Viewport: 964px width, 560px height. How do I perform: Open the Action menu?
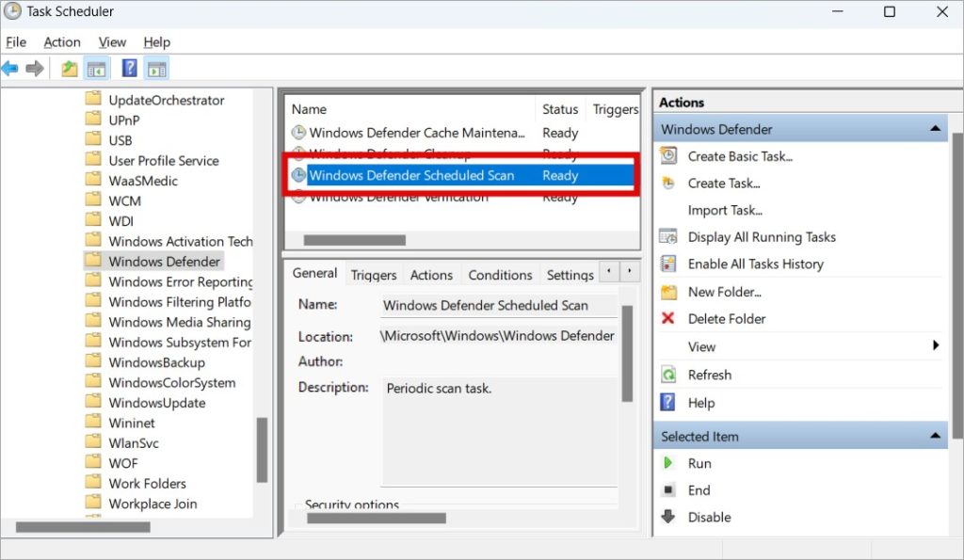[62, 41]
